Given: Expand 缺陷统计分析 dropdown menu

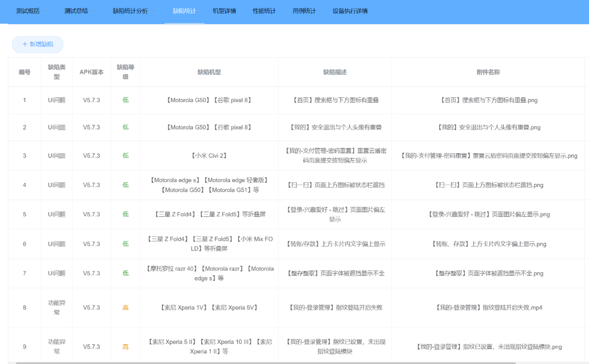Looking at the screenshot, I should [x=154, y=11].
